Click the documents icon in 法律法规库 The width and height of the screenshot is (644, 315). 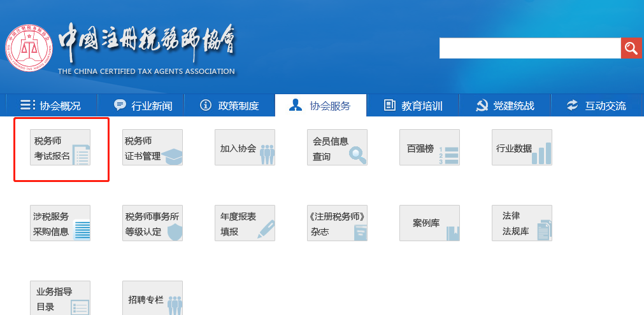[545, 230]
